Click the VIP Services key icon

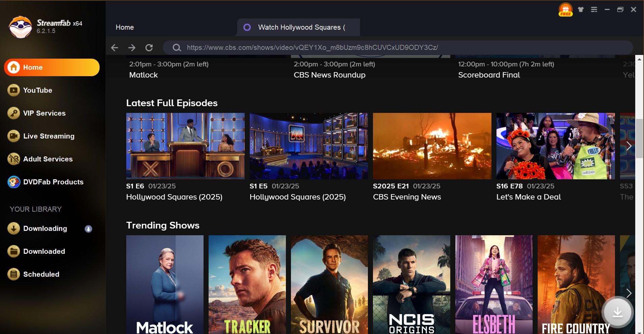14,113
